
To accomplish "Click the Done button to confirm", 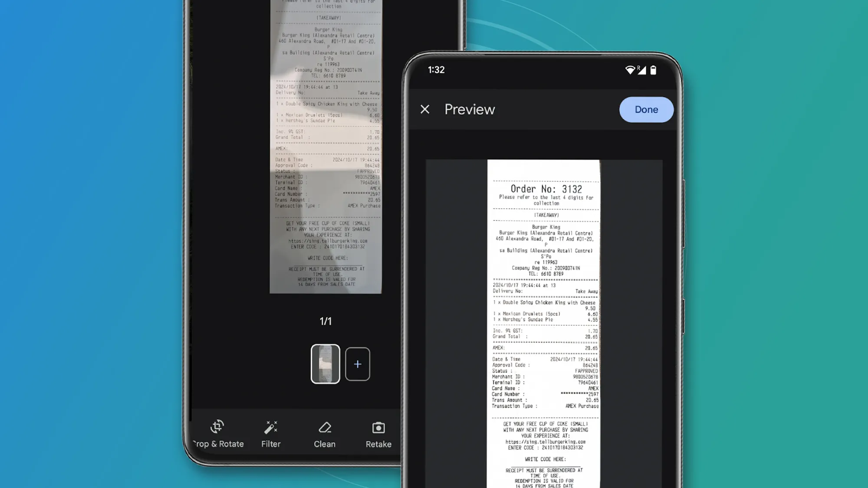I will [x=646, y=109].
